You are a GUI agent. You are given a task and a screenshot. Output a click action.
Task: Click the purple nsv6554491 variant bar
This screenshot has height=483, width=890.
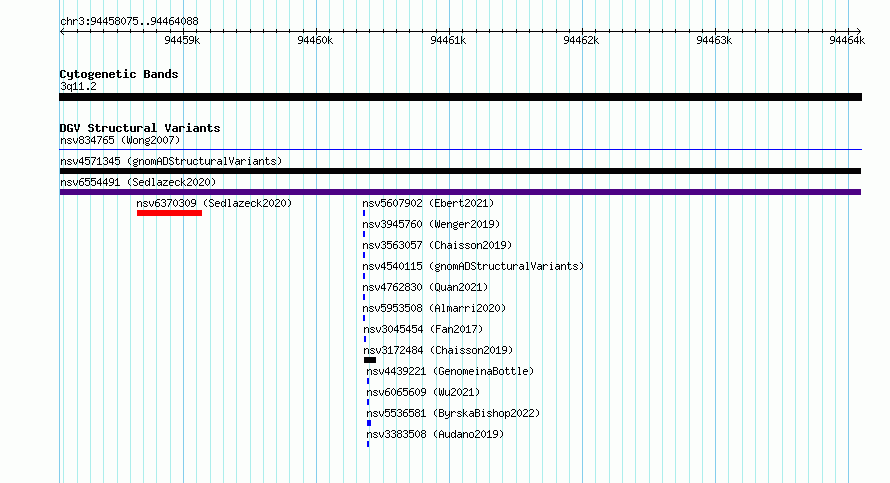point(460,192)
